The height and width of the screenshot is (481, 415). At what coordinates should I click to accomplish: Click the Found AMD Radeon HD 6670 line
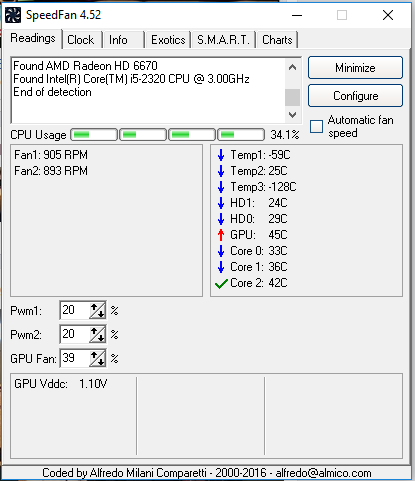click(x=85, y=66)
